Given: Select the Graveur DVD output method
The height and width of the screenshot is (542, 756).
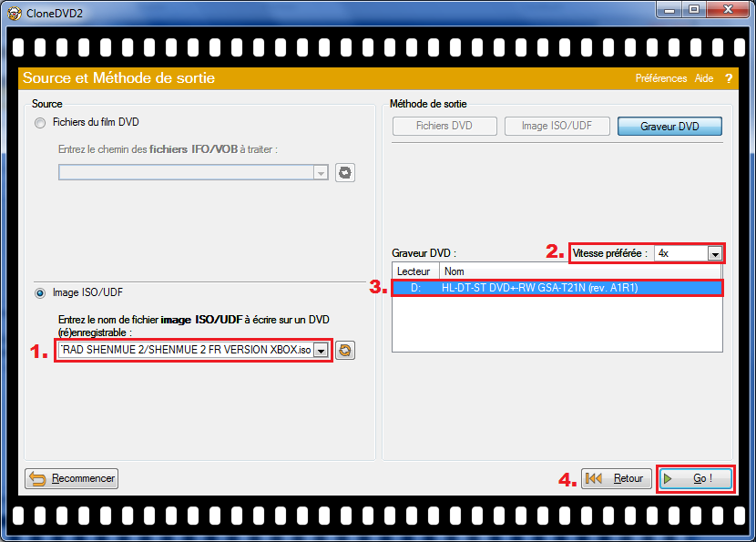Looking at the screenshot, I should click(x=669, y=127).
